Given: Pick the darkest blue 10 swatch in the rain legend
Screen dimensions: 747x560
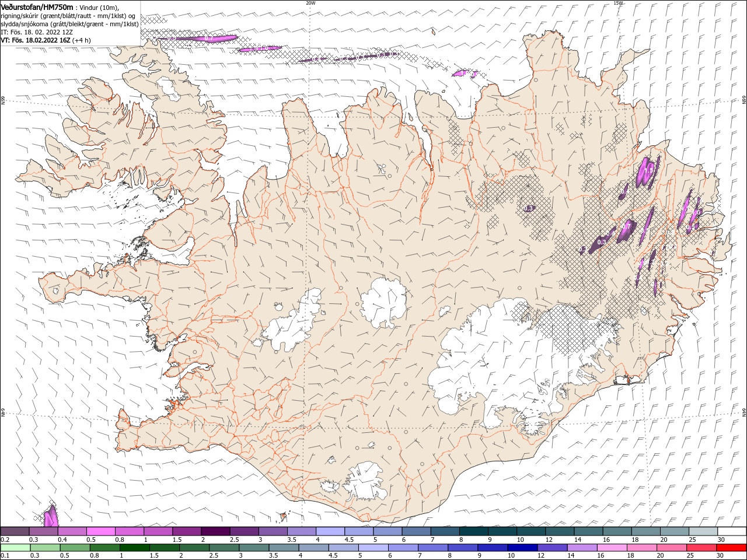Looking at the screenshot, I should click(522, 548).
